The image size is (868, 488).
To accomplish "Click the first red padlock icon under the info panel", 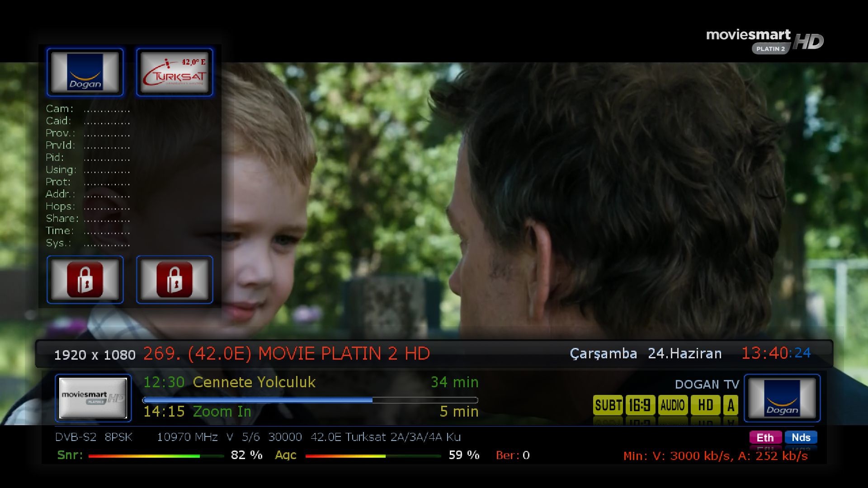I will tap(85, 280).
